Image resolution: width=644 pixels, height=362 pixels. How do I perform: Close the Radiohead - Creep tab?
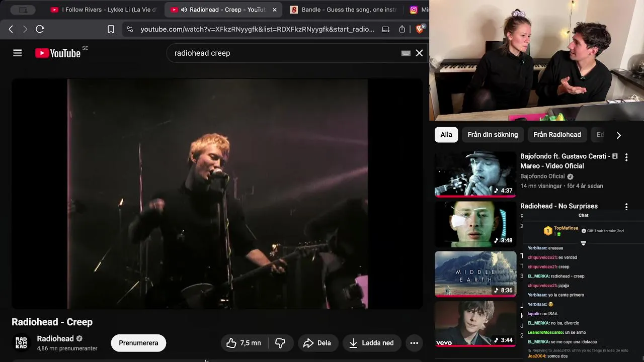point(274,10)
